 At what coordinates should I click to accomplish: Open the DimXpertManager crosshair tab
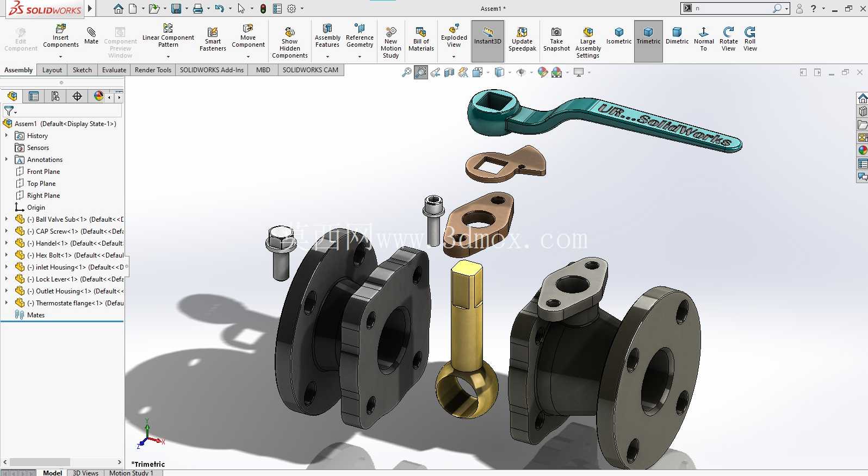77,96
